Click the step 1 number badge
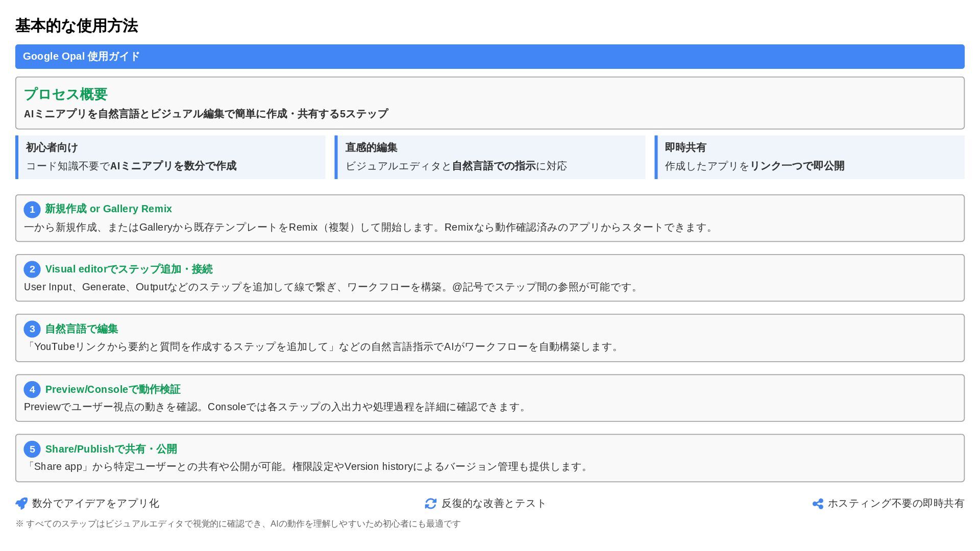Screen dimensions: 980x551 coord(32,210)
